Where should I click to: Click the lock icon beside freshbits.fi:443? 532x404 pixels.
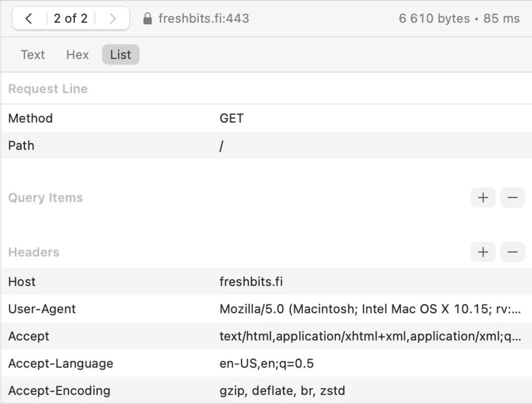(x=147, y=19)
